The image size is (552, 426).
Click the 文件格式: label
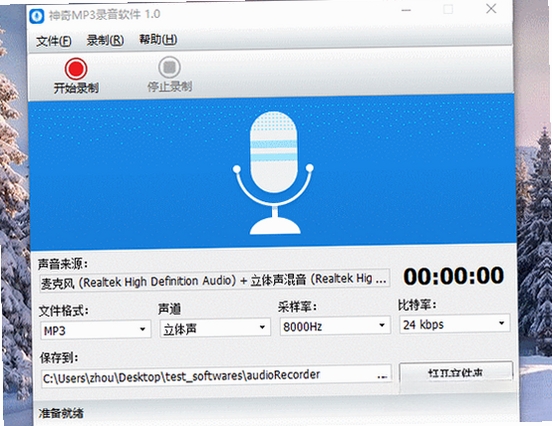pos(64,311)
